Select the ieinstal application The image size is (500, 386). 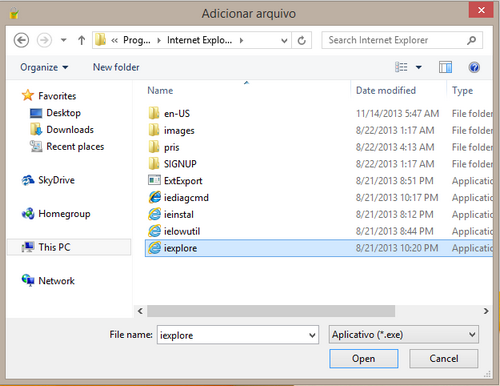[179, 215]
